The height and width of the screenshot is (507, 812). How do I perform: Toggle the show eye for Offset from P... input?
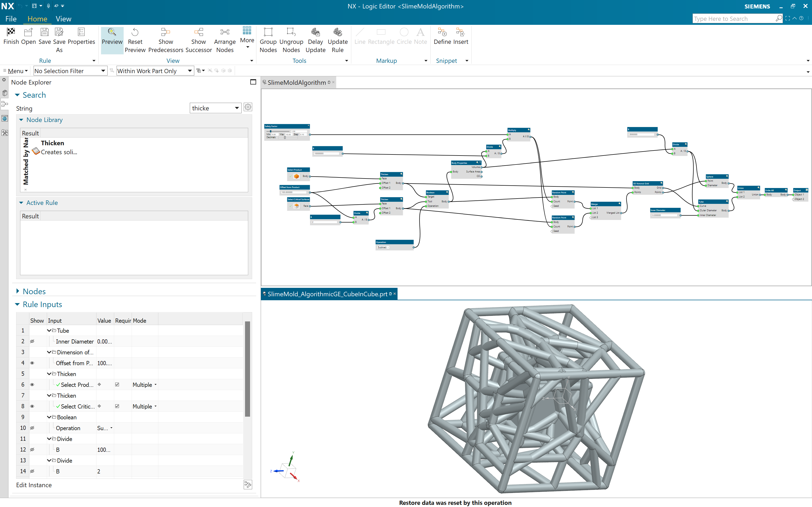coord(32,363)
